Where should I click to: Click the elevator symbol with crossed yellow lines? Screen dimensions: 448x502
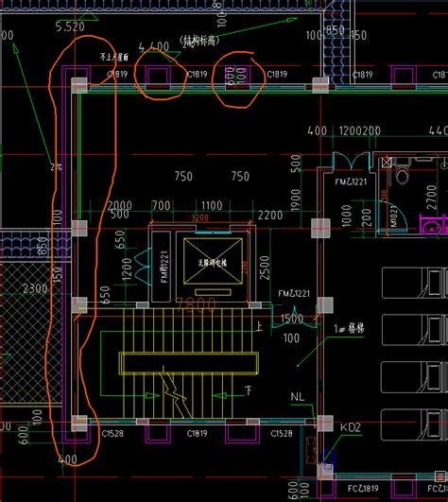click(x=213, y=261)
